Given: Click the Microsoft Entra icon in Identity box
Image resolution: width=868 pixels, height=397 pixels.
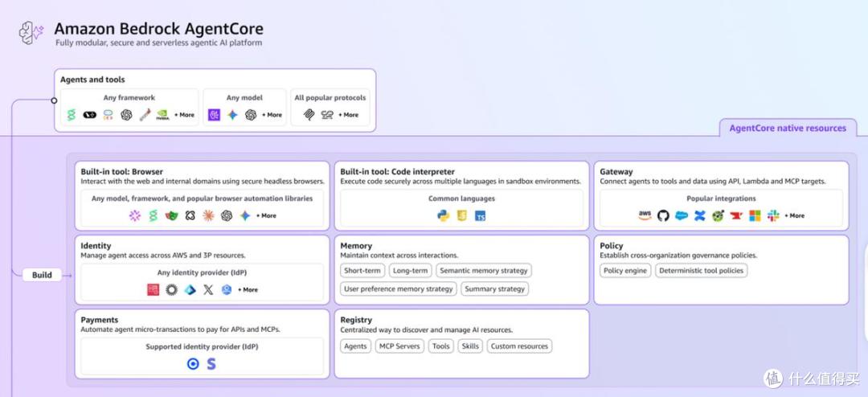Looking at the screenshot, I should click(190, 289).
